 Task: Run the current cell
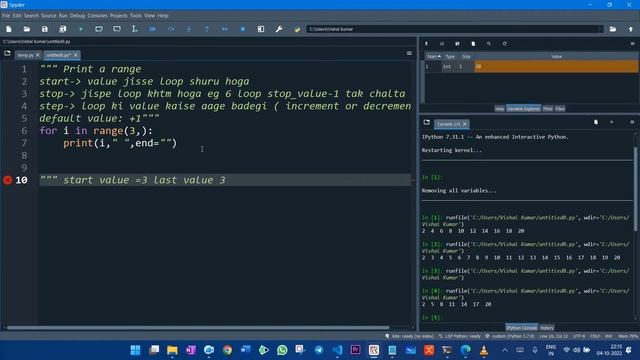click(x=99, y=29)
